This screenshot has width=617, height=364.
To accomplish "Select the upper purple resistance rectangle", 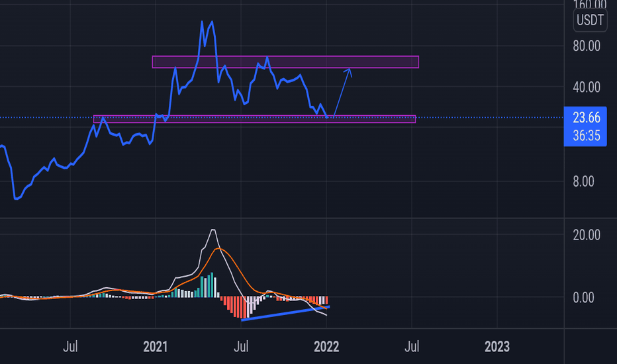I will pyautogui.click(x=286, y=62).
